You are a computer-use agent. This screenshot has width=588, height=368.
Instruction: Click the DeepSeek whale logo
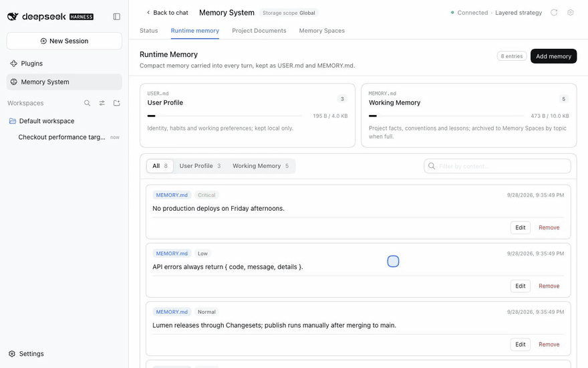[x=13, y=17]
